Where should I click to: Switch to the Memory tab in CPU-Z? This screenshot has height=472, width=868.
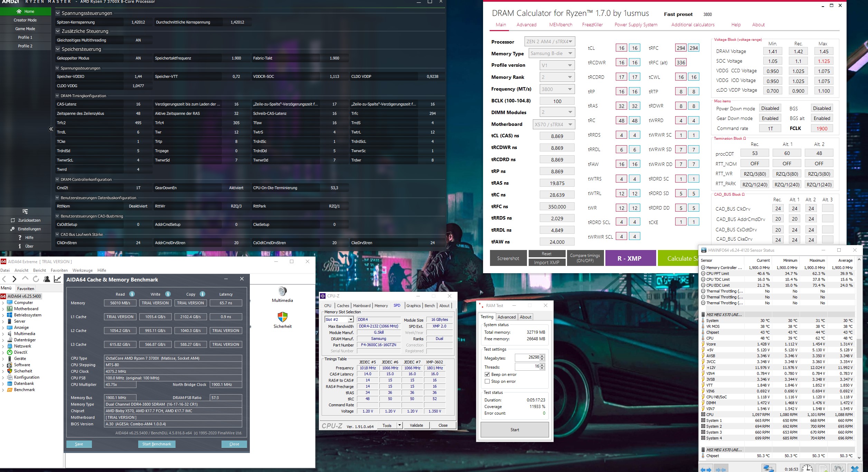381,306
